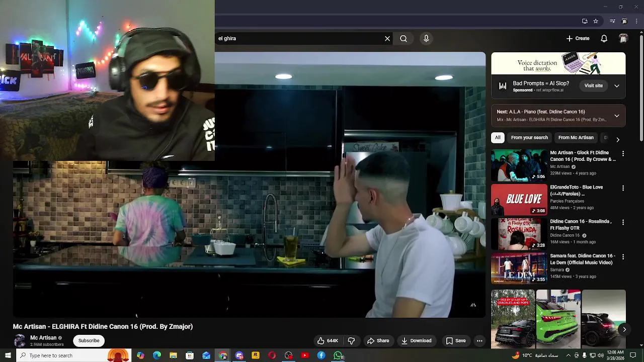Expand the sponsored ad options chevron
The height and width of the screenshot is (362, 644).
pyautogui.click(x=617, y=85)
